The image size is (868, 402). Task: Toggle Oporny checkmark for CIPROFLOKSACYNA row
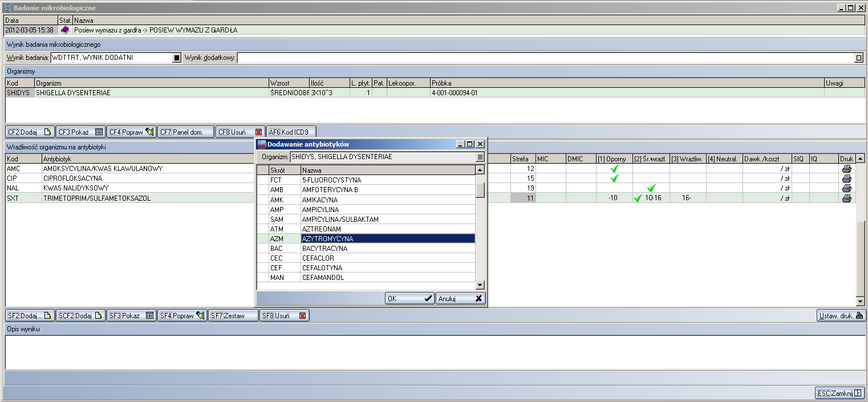pyautogui.click(x=614, y=178)
